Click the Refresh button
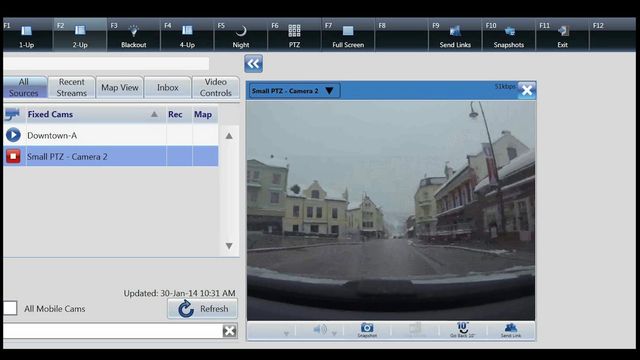 [x=202, y=309]
